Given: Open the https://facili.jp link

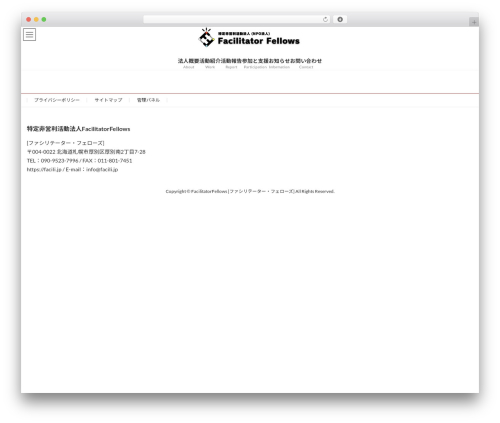Looking at the screenshot, I should coord(44,169).
